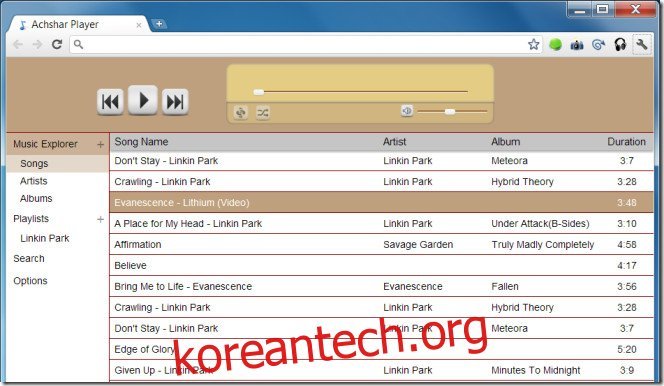The height and width of the screenshot is (386, 664).
Task: Start playback with the play button
Action: point(143,100)
